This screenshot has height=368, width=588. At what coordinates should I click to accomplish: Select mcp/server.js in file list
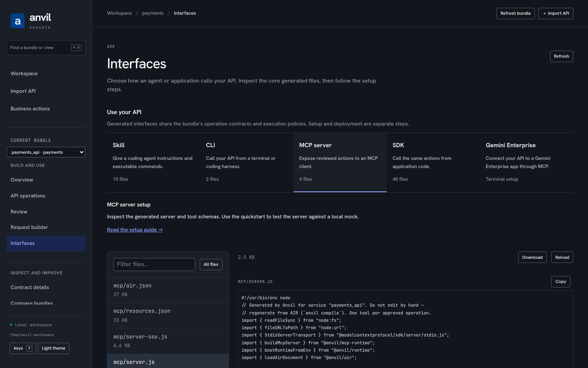(x=168, y=361)
